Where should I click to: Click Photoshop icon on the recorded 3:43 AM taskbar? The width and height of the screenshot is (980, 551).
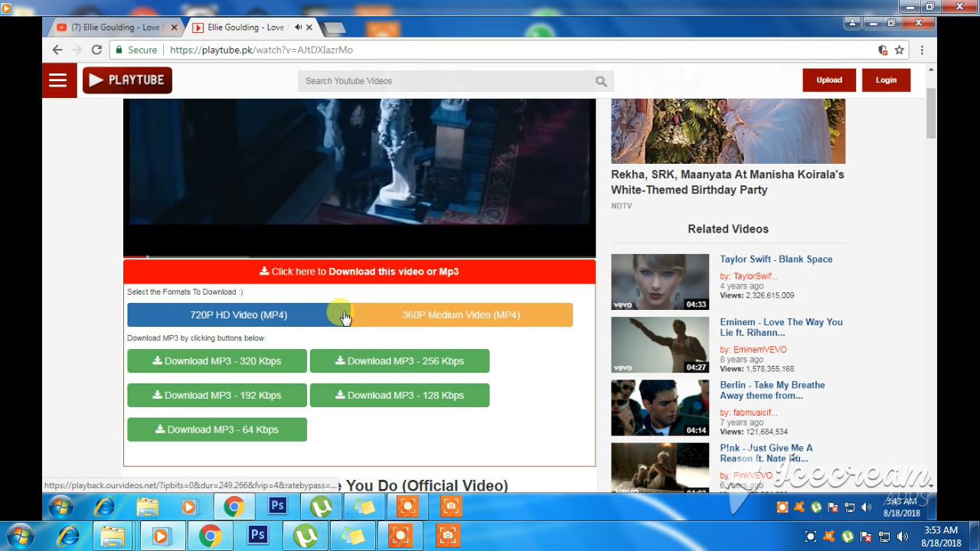[x=277, y=506]
